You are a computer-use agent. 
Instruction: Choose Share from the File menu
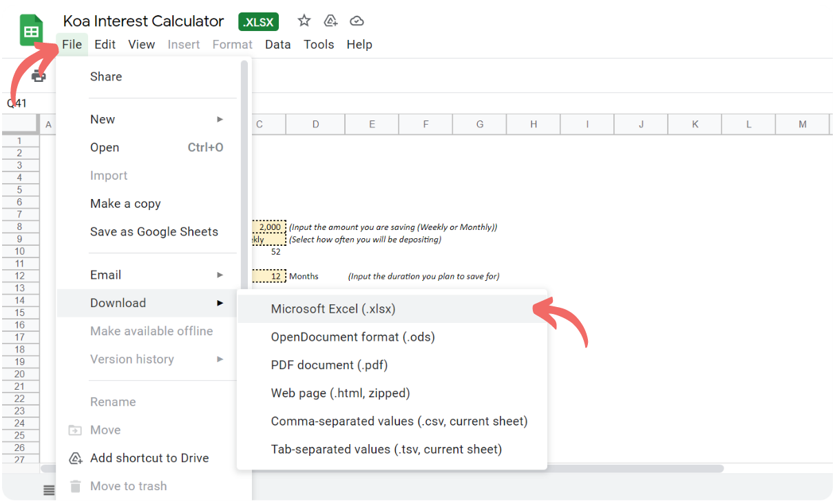(x=149, y=76)
